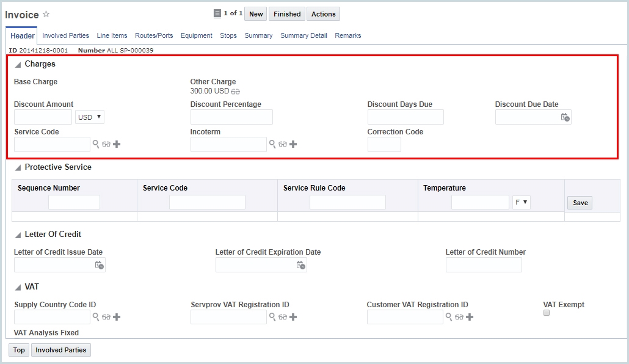Open the Actions menu button
Screen dimensions: 629x364
tap(323, 14)
